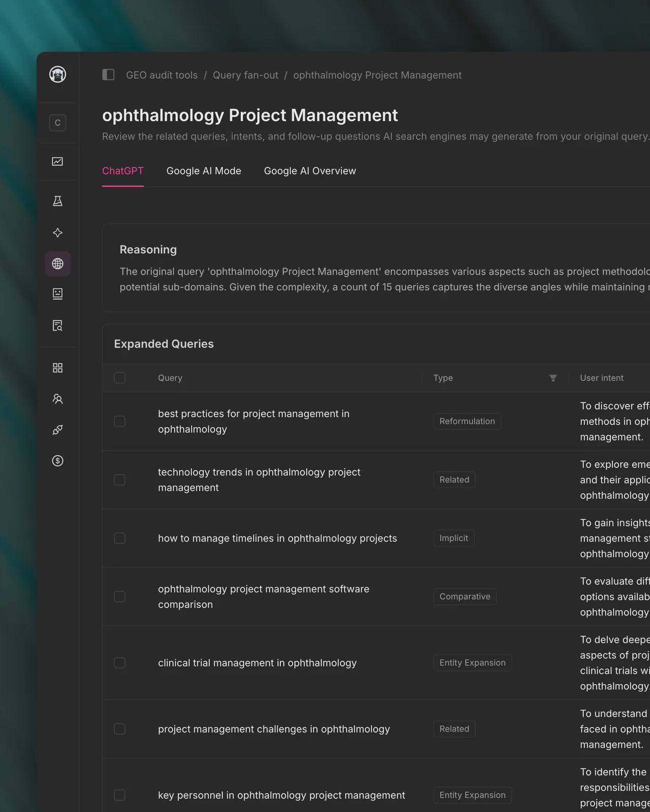
Task: Click 'key personnel in ophthalmology project management' text
Action: [x=281, y=795]
